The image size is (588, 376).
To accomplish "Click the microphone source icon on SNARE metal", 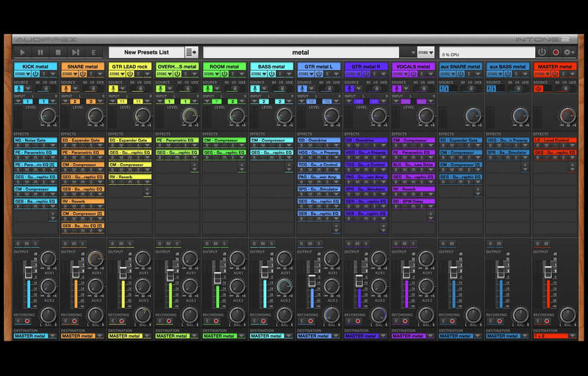I will (66, 88).
